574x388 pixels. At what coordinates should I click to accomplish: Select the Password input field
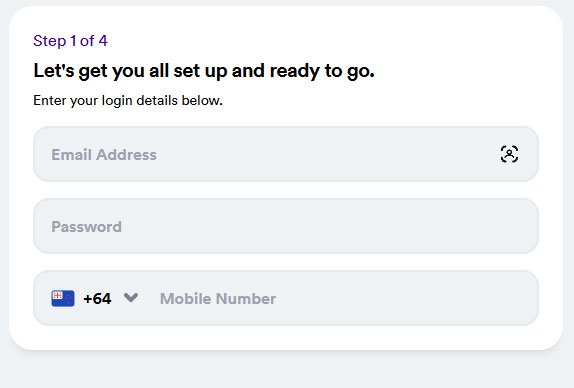(x=286, y=226)
